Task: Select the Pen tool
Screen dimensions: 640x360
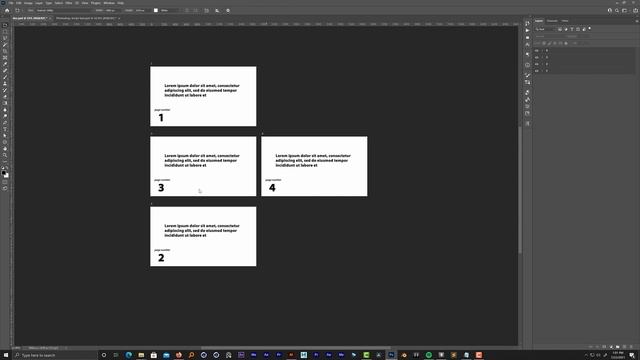Action: pos(5,122)
